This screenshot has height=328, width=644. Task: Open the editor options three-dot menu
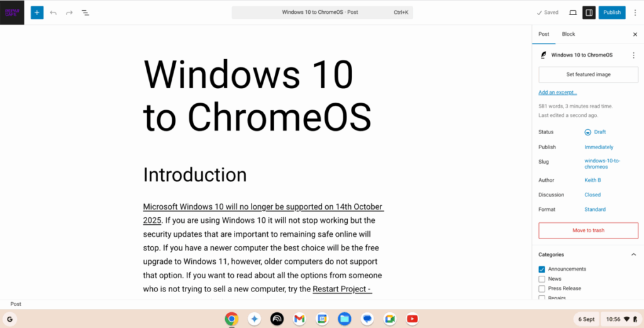(635, 13)
